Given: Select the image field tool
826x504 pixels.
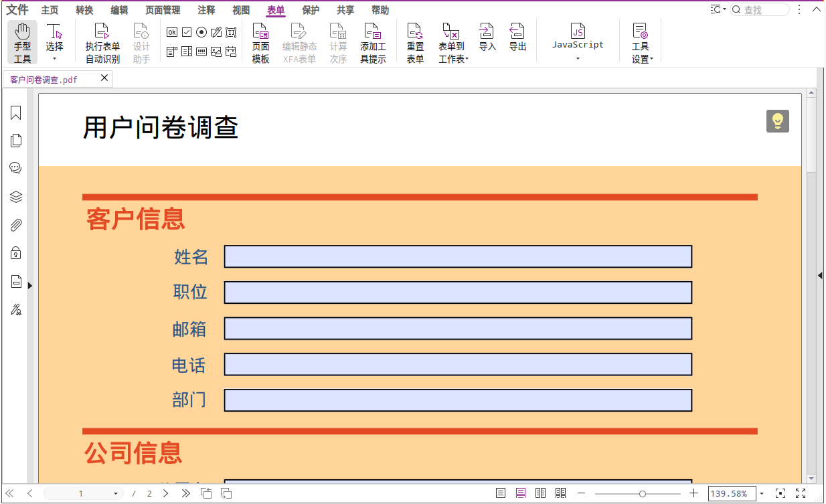Looking at the screenshot, I should tap(216, 52).
